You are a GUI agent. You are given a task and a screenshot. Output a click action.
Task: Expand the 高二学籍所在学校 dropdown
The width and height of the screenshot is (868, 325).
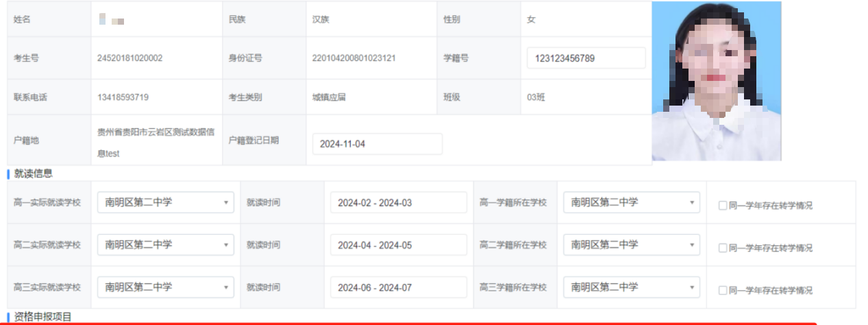click(632, 245)
